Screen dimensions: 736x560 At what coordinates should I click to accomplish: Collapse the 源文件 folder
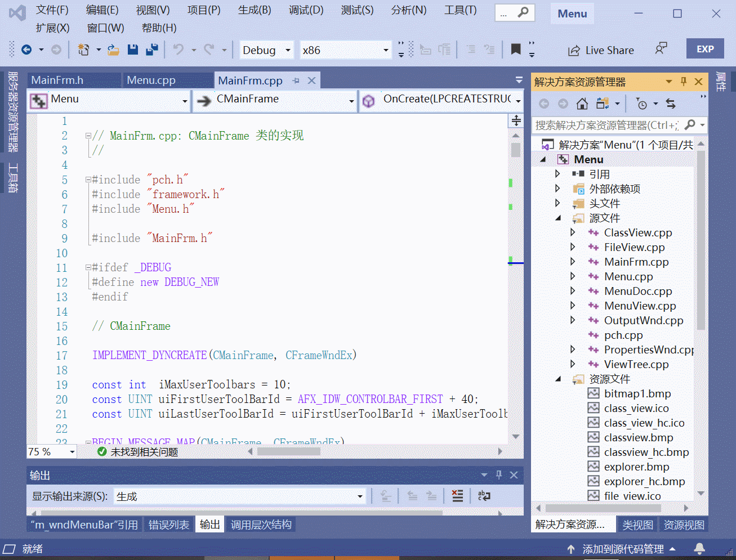coord(557,218)
